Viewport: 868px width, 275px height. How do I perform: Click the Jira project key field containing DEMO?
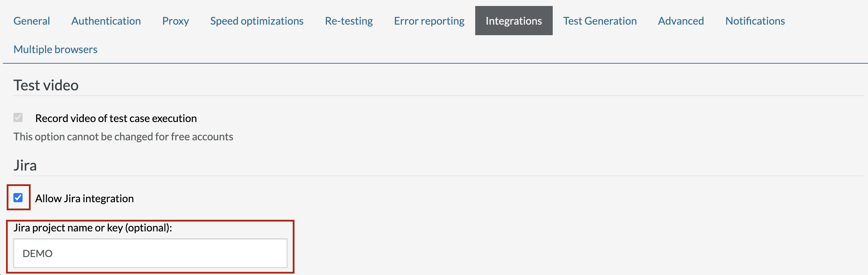click(x=150, y=253)
